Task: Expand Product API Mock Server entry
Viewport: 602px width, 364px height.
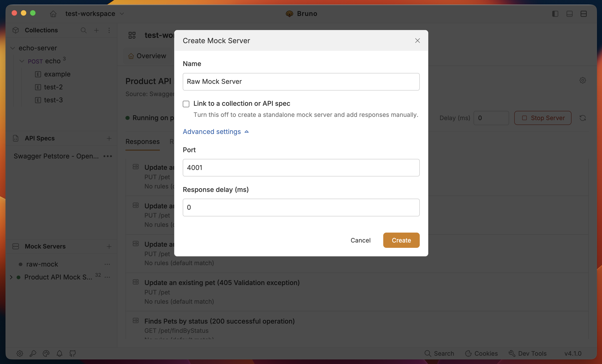Action: click(11, 277)
